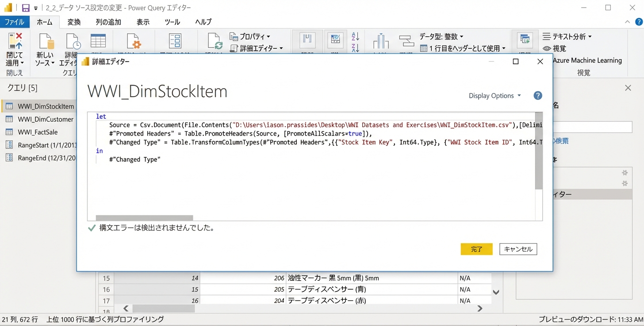Close the Query Settings pane with X

[x=628, y=88]
